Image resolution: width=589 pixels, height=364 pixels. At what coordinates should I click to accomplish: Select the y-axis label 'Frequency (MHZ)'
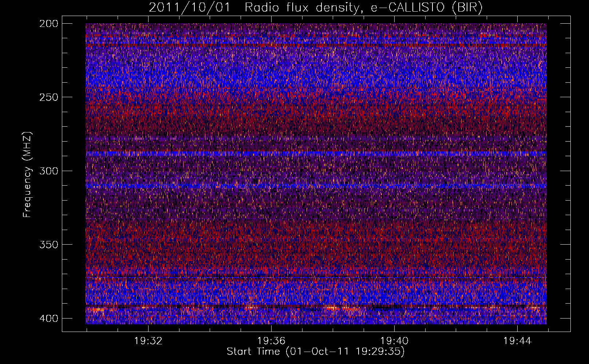point(28,174)
